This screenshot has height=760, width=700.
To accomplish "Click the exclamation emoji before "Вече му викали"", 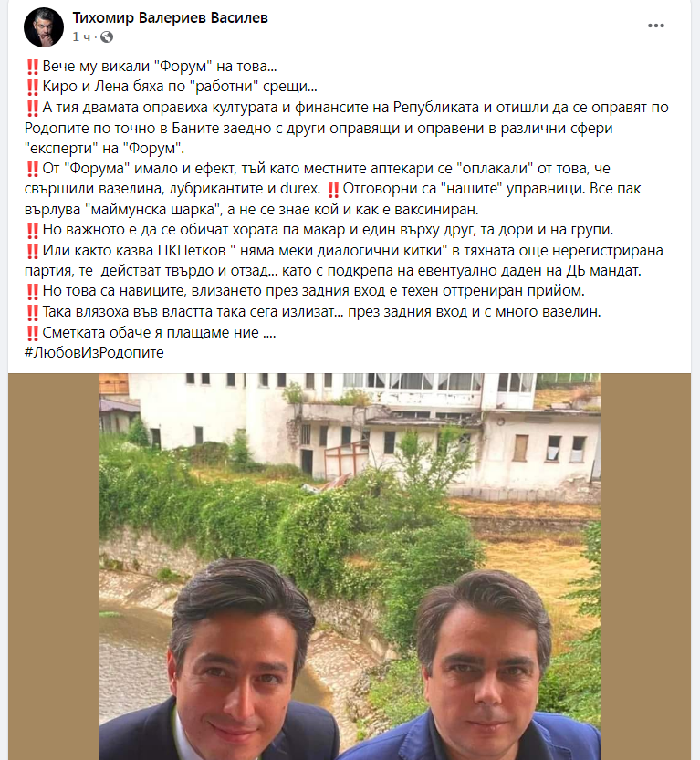I will point(33,67).
